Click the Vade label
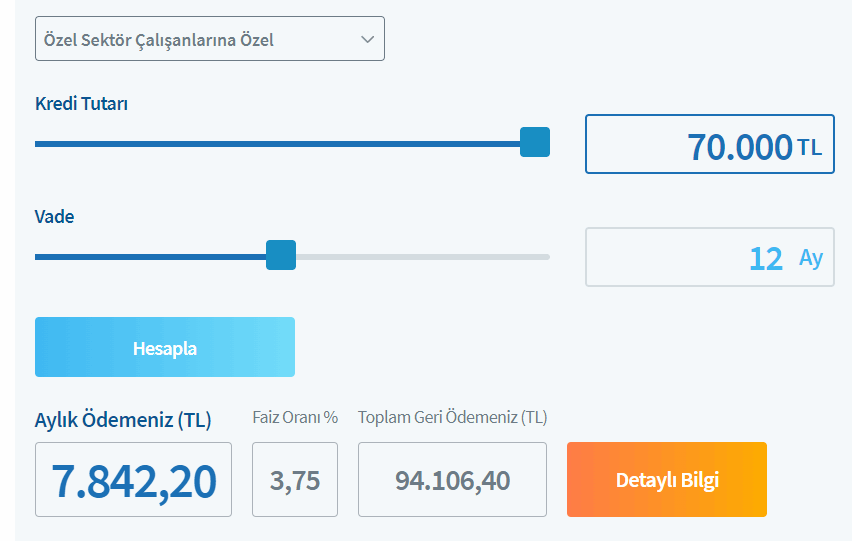 [x=55, y=216]
